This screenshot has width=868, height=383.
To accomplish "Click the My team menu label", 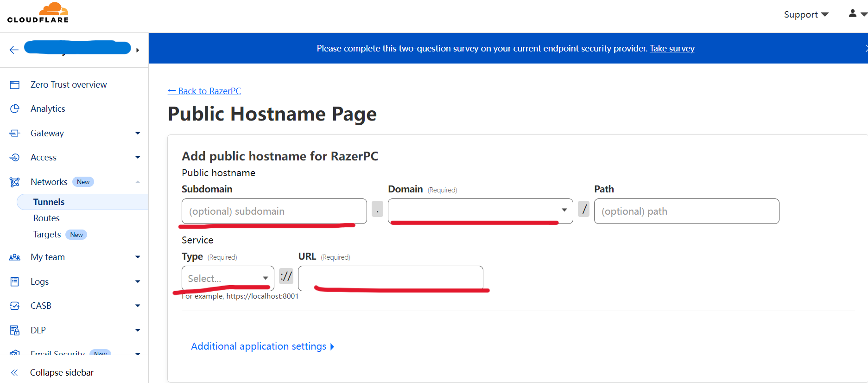I will click(48, 257).
